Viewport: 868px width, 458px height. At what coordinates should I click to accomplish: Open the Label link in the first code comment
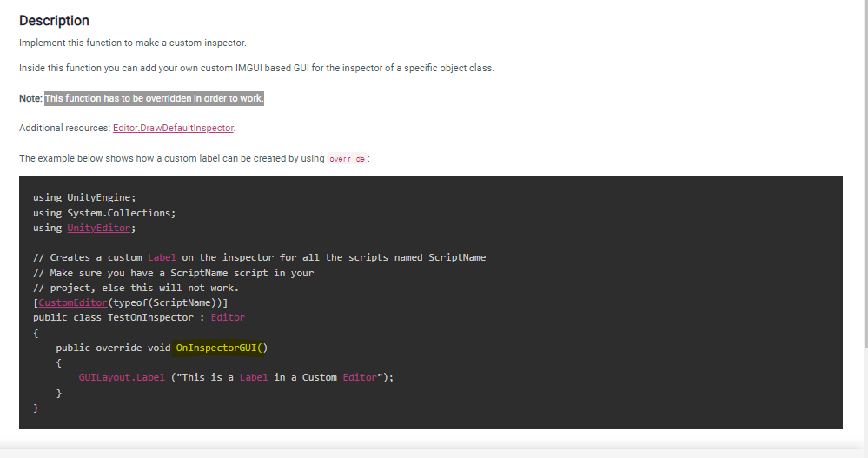(x=162, y=257)
